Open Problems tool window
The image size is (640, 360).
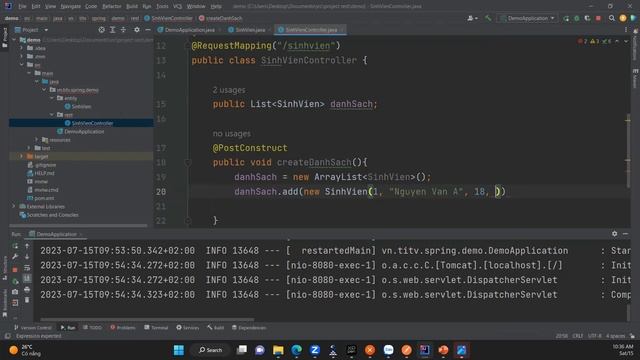tap(123, 327)
